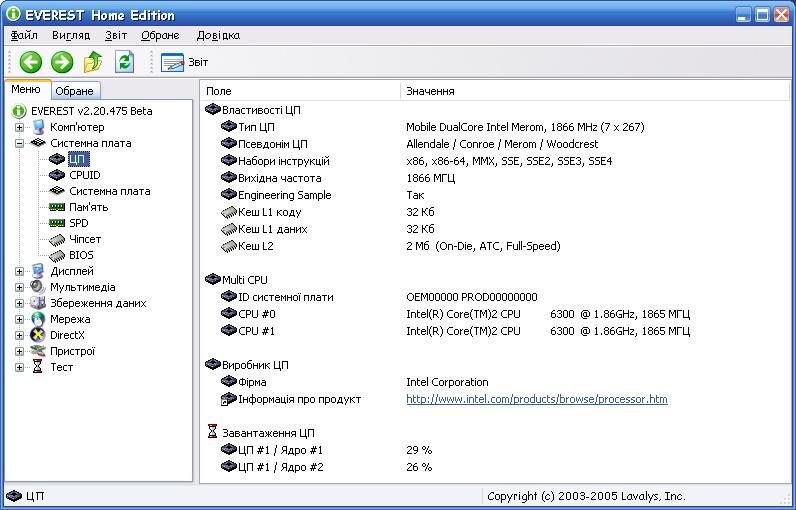Click the Дисплей monitor icon
This screenshot has height=510, width=796.
pos(38,271)
